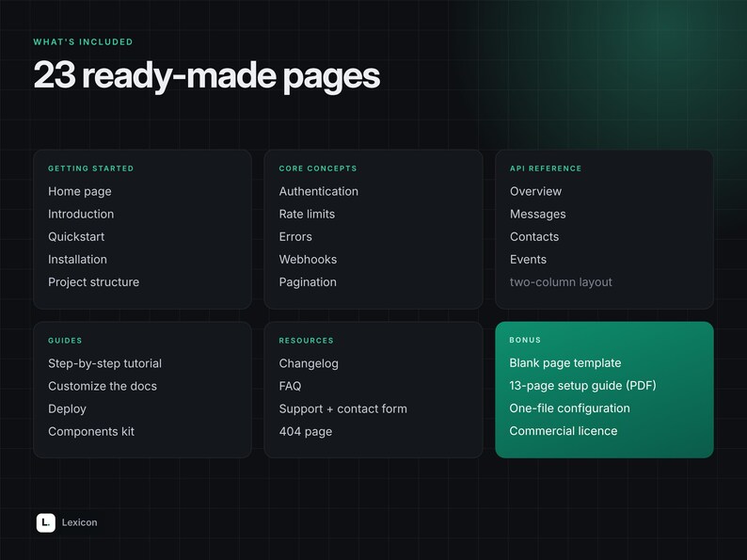Viewport: 747px width, 560px height.
Task: Click "Project structure" list item
Action: (x=94, y=282)
